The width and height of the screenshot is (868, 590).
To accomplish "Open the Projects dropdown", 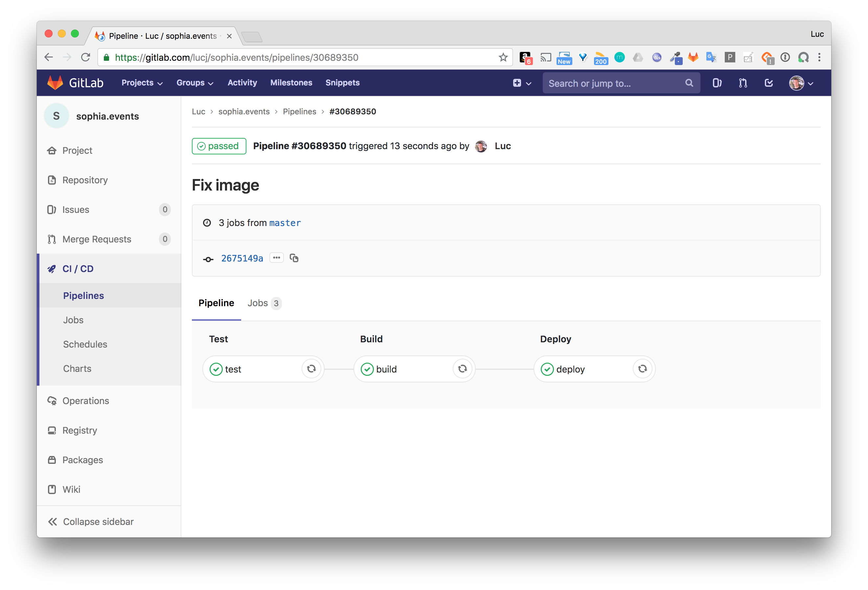I will click(x=142, y=83).
